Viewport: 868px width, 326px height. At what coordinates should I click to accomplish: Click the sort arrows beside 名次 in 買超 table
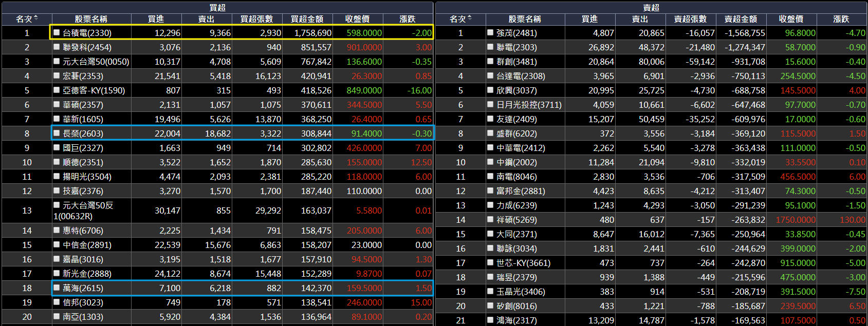36,18
